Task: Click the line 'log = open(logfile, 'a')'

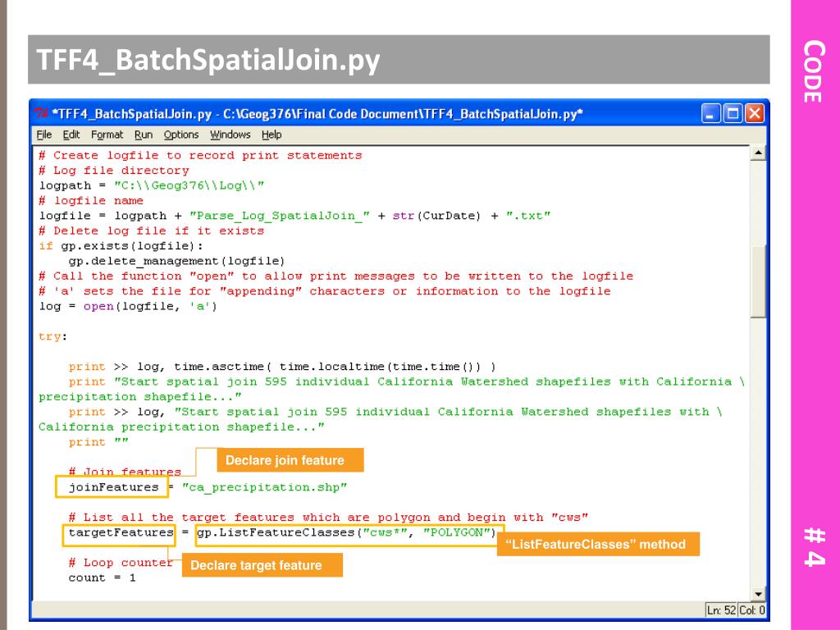Action: 128,307
